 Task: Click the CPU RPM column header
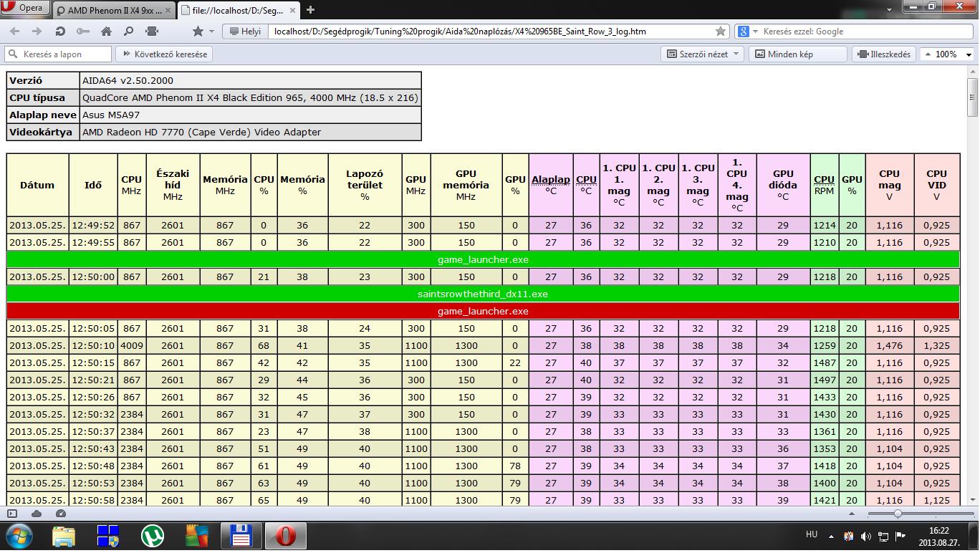824,185
